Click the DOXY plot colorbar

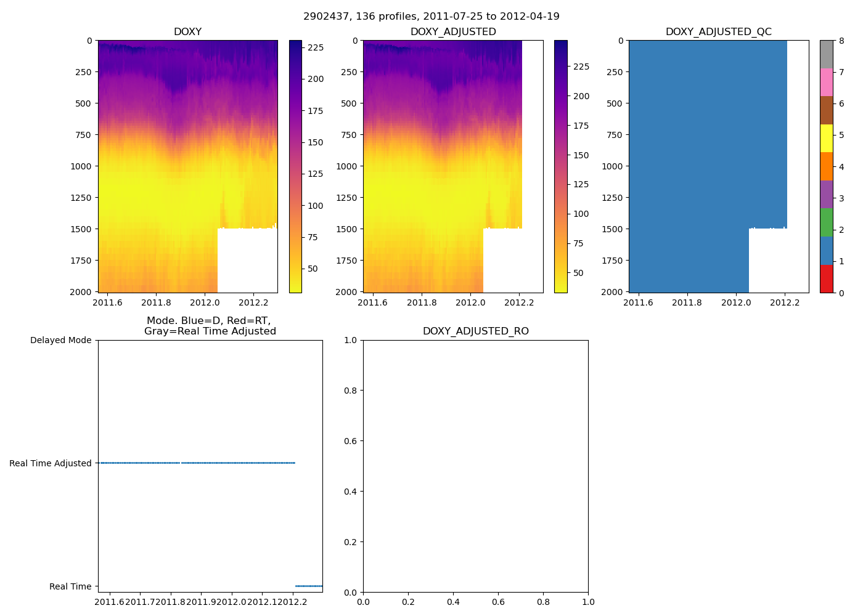pyautogui.click(x=295, y=166)
